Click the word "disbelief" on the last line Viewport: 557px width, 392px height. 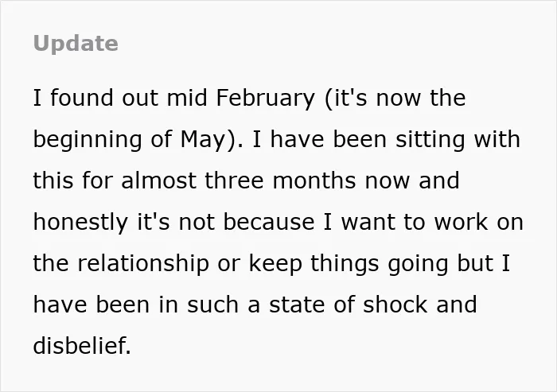tap(80, 346)
